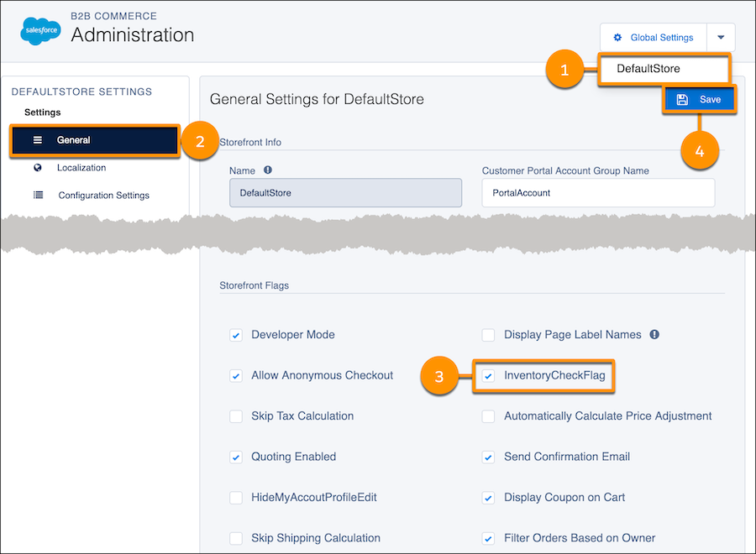Disable Quoting Enabled
The height and width of the screenshot is (554, 756).
pyautogui.click(x=236, y=457)
